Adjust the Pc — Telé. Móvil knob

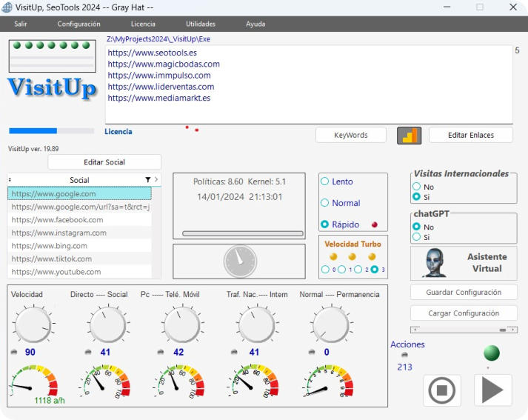click(182, 325)
